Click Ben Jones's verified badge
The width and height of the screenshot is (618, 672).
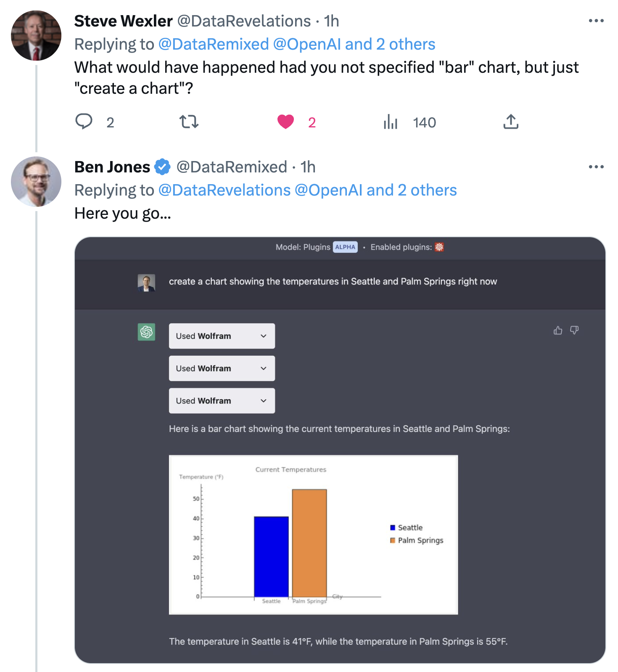click(161, 167)
